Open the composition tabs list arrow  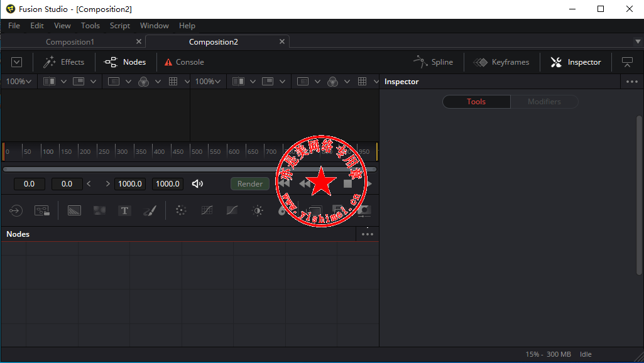point(638,41)
